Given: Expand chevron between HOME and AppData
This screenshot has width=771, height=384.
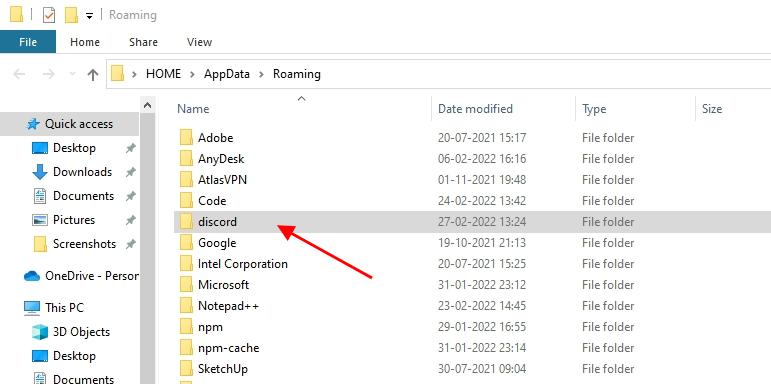Looking at the screenshot, I should click(193, 74).
